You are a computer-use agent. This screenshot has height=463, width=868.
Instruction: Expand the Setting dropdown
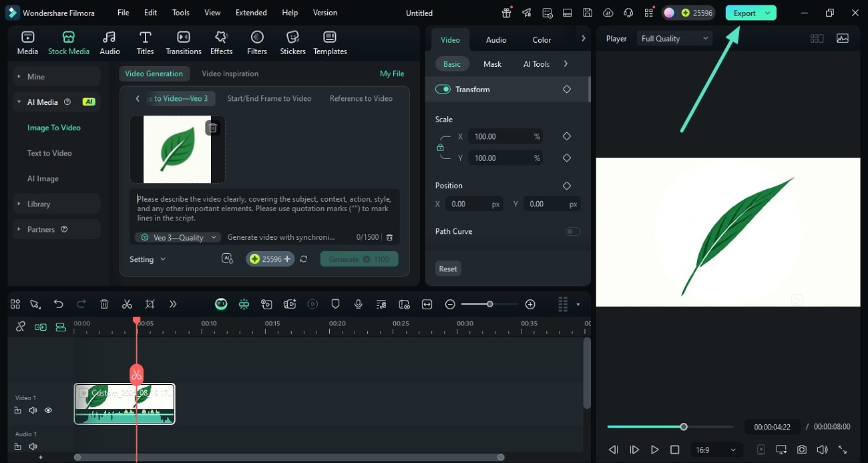(x=148, y=259)
